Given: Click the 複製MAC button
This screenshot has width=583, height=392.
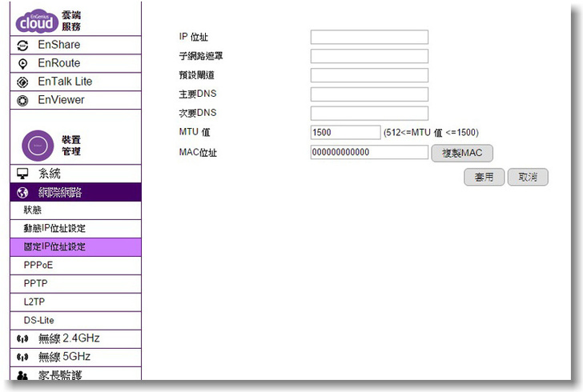Looking at the screenshot, I should 462,153.
